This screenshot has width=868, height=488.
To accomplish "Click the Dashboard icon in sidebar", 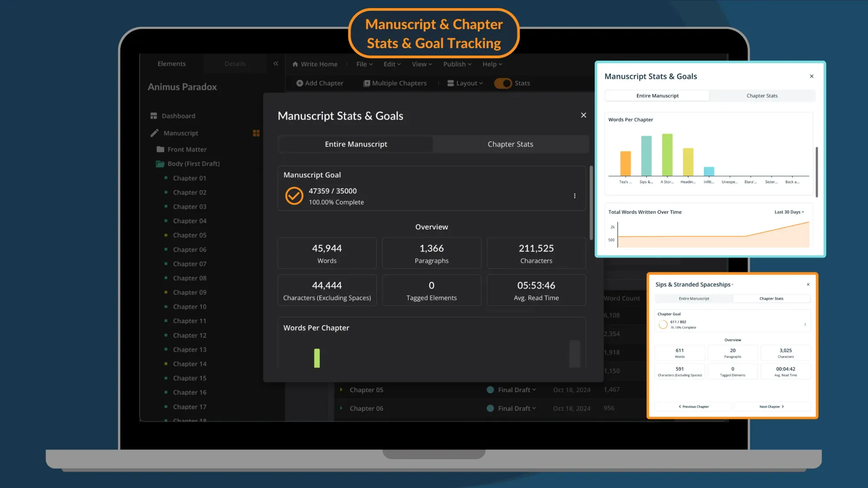I will 154,116.
